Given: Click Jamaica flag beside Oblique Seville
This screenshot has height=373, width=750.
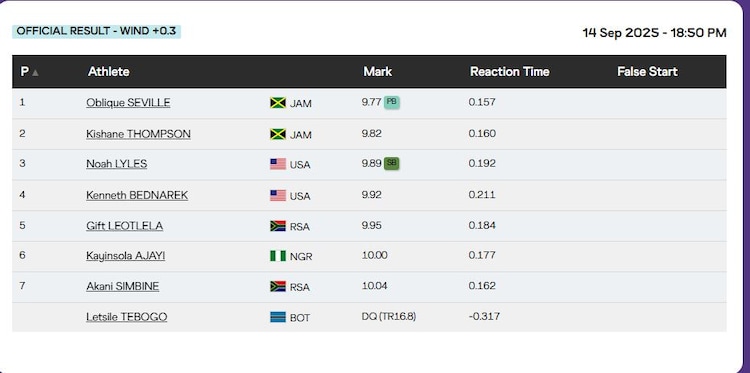Looking at the screenshot, I should tap(278, 103).
